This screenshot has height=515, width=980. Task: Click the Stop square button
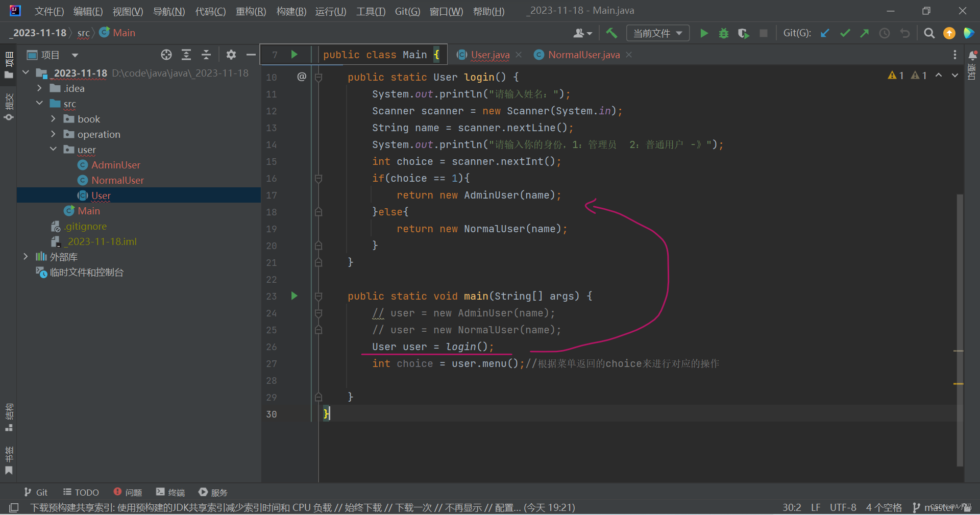click(764, 33)
